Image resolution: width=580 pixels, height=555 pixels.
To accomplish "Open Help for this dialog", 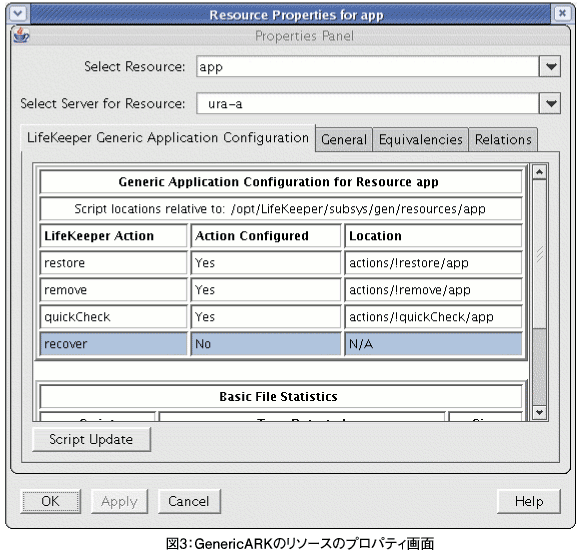I will (529, 501).
